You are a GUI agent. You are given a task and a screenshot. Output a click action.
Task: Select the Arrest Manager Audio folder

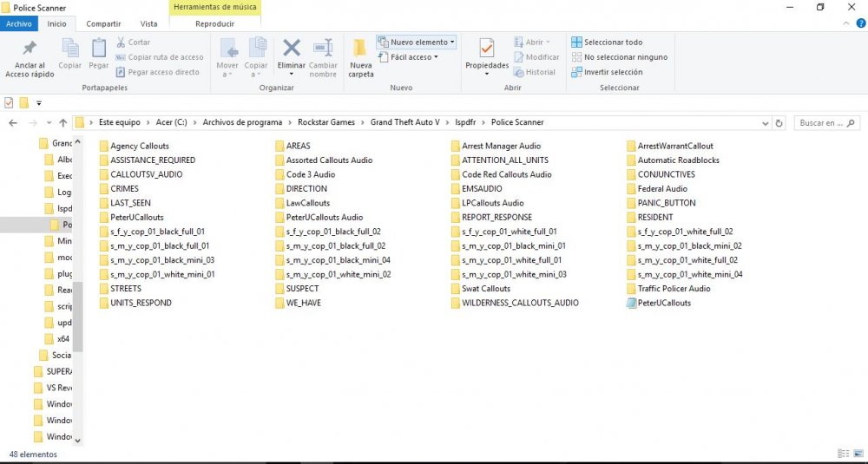(496, 146)
